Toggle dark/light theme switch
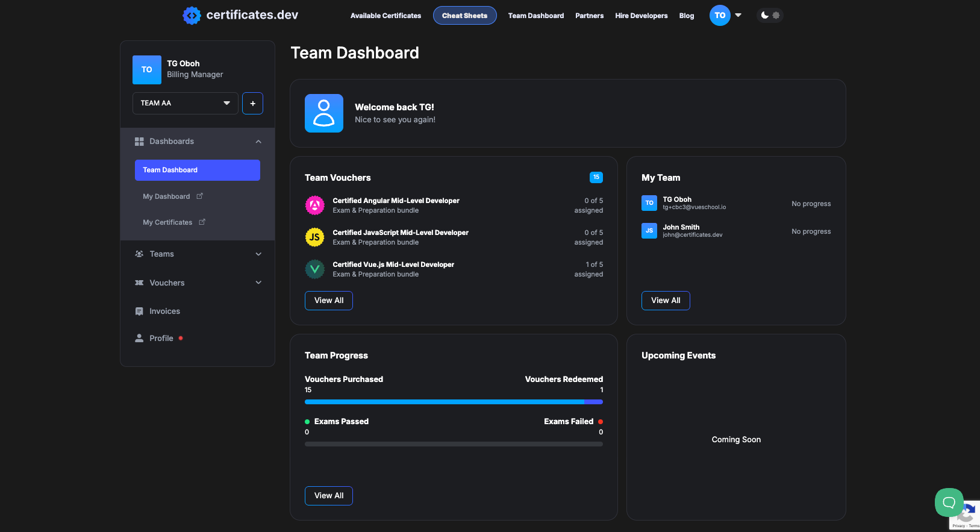The width and height of the screenshot is (980, 532). (x=770, y=16)
